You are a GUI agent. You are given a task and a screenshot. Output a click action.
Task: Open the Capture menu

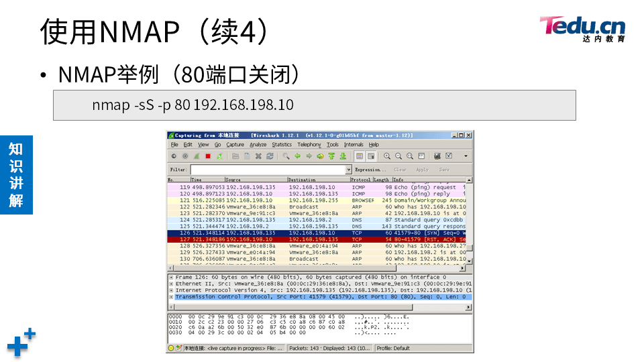[235, 145]
